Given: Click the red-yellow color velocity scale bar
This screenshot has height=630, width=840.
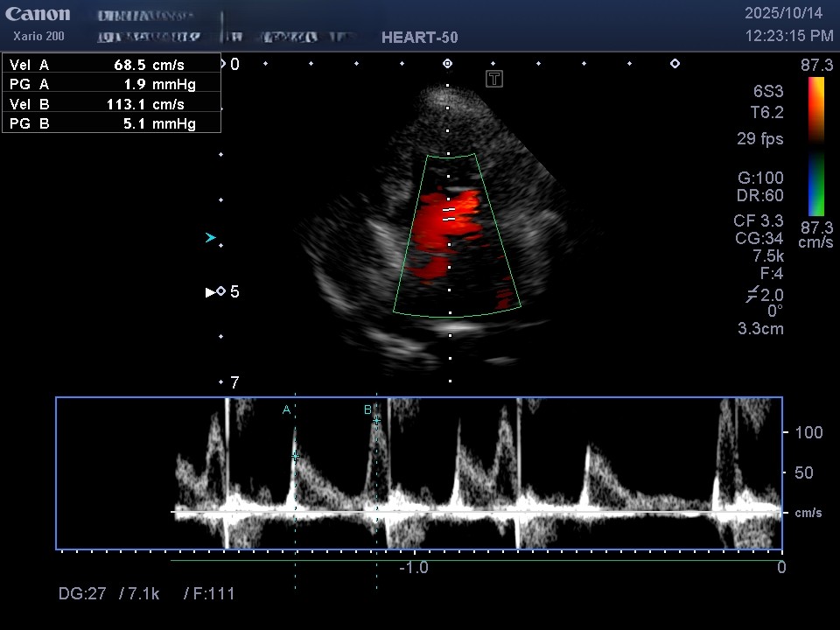Looking at the screenshot, I should tap(815, 109).
